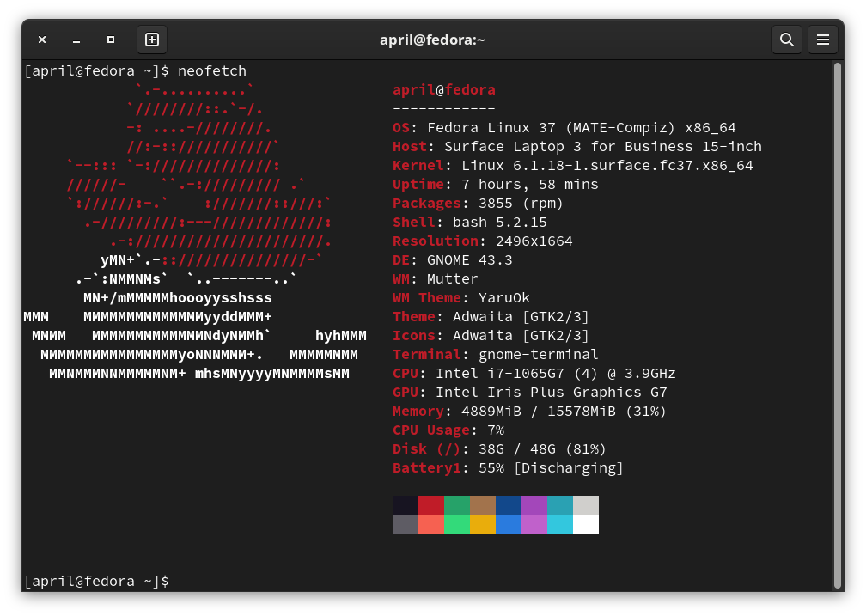Minimize the terminal window
Screen dimensions: 866x616
[x=76, y=40]
